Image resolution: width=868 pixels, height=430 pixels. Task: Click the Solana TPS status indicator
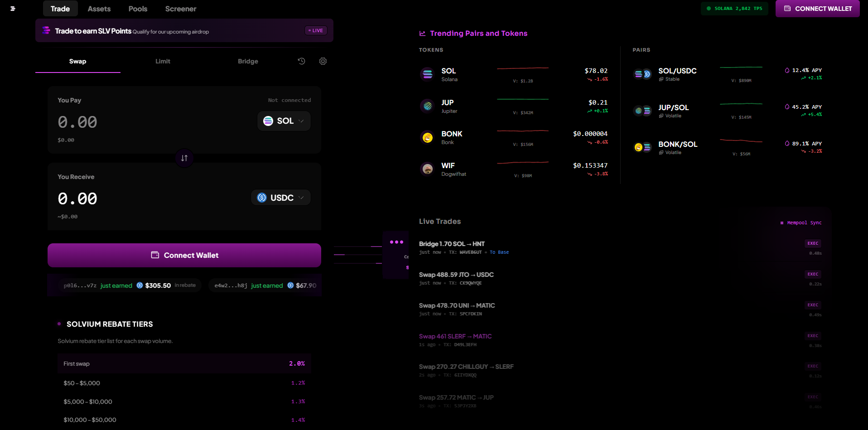[734, 9]
